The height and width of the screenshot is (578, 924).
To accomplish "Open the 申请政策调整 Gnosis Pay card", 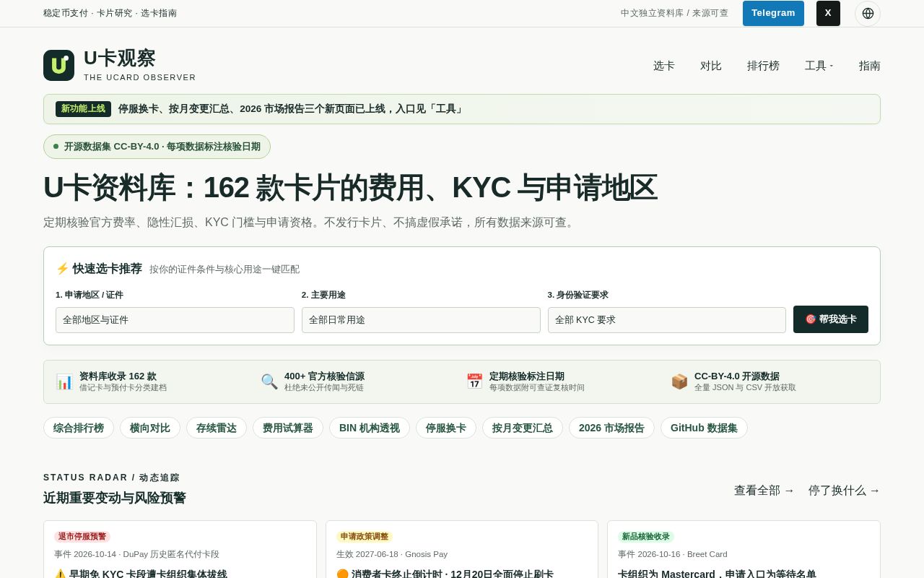I will coord(462,550).
